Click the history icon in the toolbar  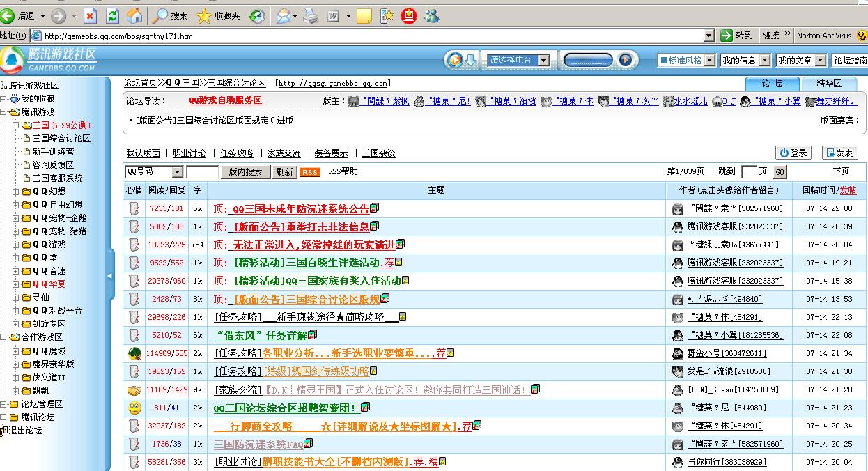pos(257,15)
